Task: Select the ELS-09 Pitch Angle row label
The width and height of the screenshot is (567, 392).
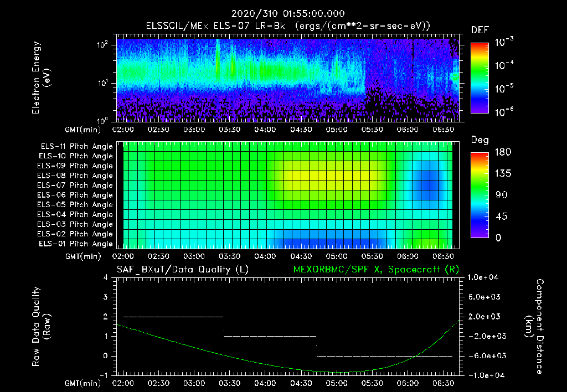Action: 75,166
